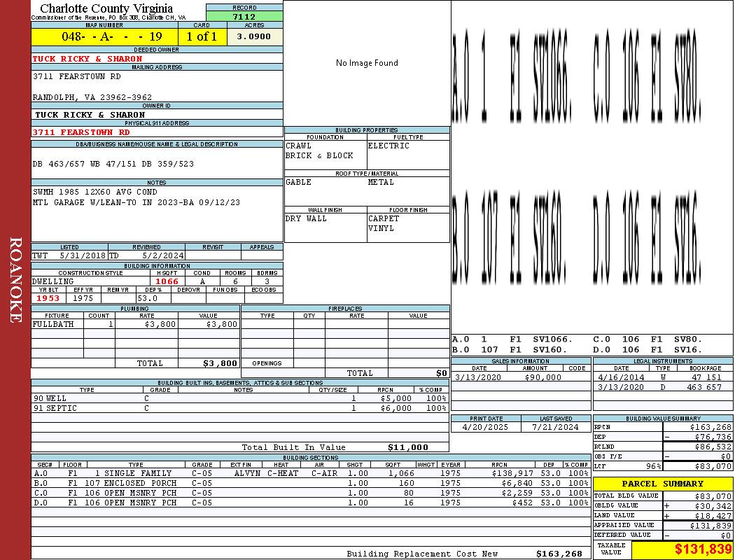Select year built 1953
735x560 pixels.
point(48,298)
